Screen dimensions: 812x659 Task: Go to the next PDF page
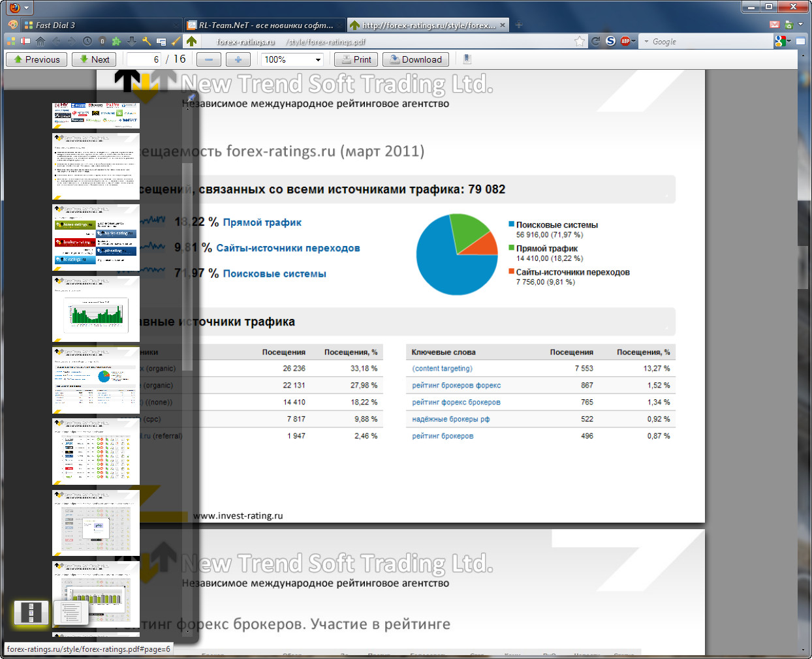[x=94, y=59]
